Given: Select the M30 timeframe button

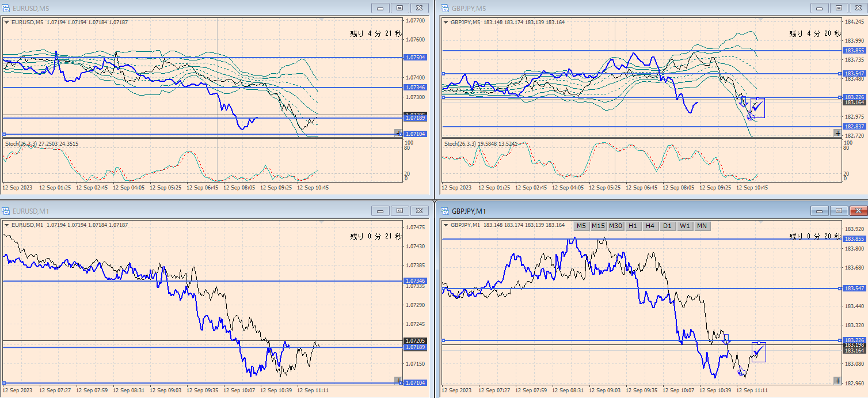Looking at the screenshot, I should [x=615, y=226].
